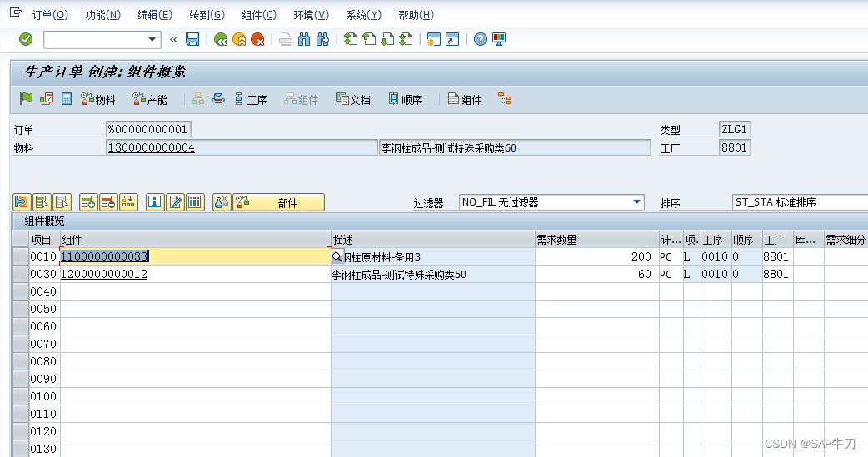Viewport: 868px width, 457px height.
Task: Click component 1200000000012 in row 0030
Action: click(x=103, y=274)
